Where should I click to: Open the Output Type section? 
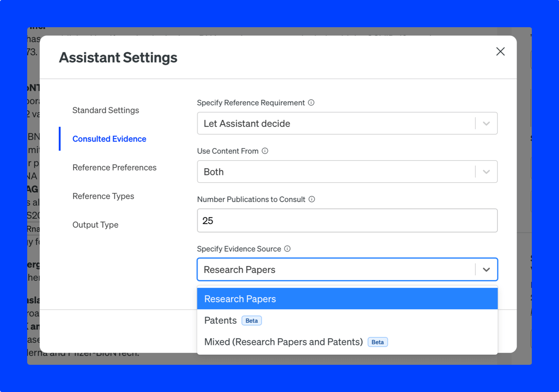coord(95,225)
